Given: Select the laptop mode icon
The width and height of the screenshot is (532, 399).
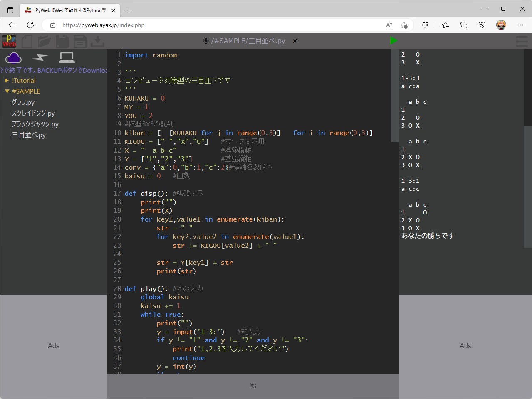Looking at the screenshot, I should pos(67,57).
